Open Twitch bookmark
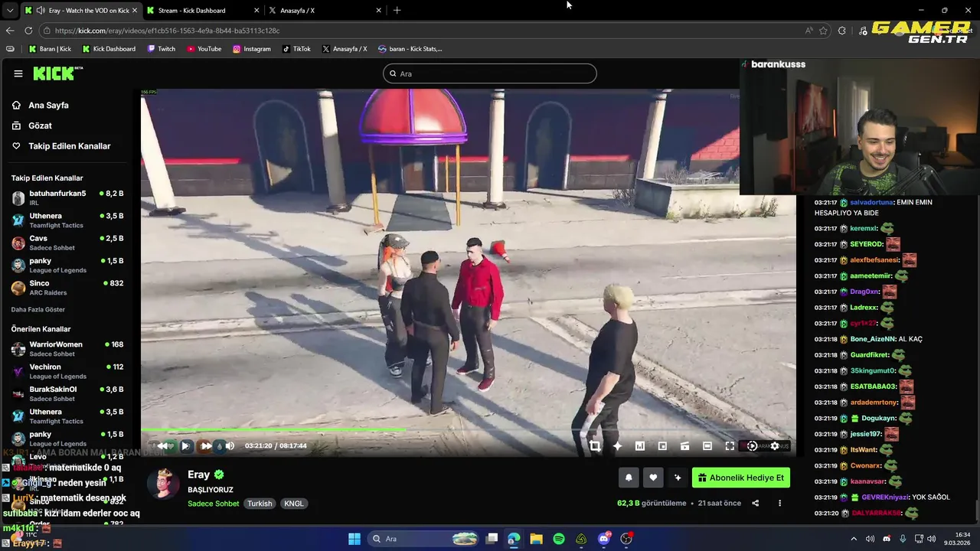The image size is (980, 551). pos(161,49)
